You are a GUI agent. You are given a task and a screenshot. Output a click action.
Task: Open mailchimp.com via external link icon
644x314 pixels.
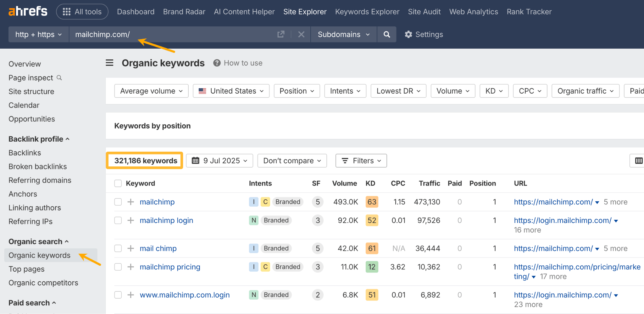click(x=280, y=34)
